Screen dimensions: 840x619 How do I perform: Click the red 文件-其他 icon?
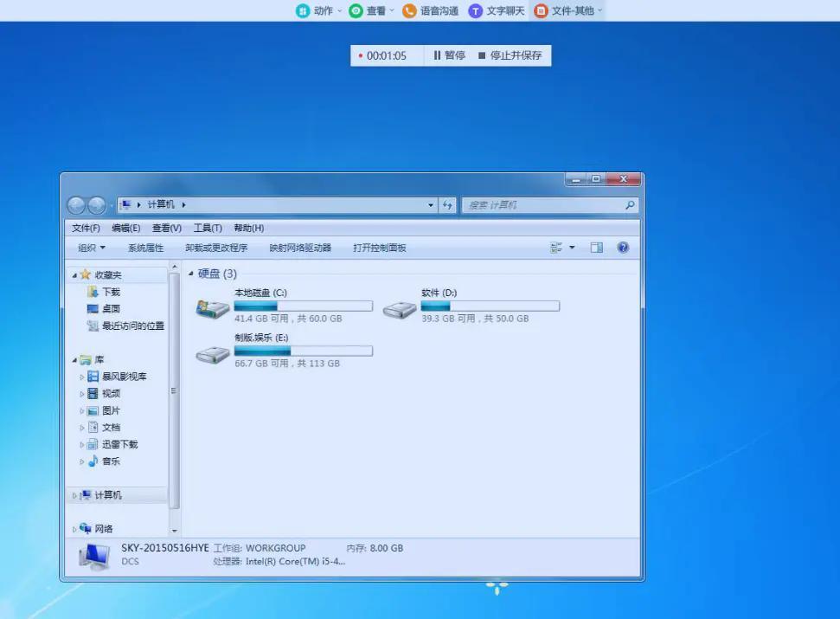pos(541,10)
